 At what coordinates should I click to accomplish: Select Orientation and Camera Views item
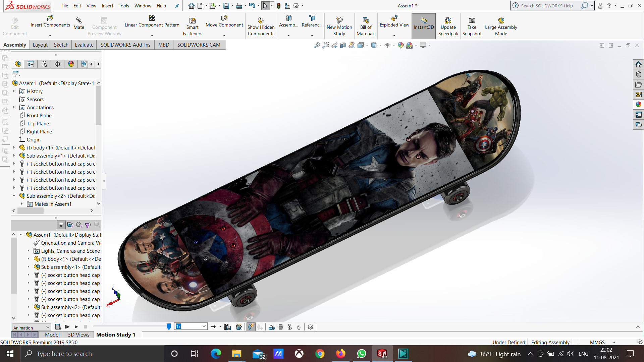click(71, 243)
